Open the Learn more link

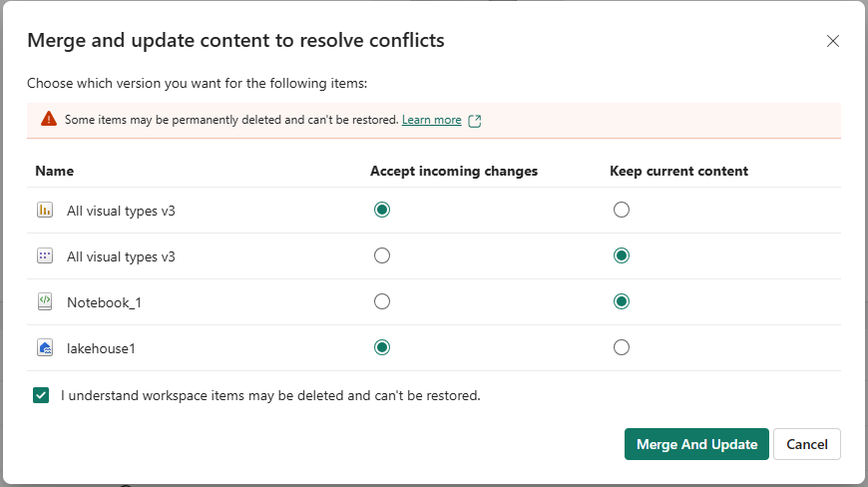tap(431, 120)
